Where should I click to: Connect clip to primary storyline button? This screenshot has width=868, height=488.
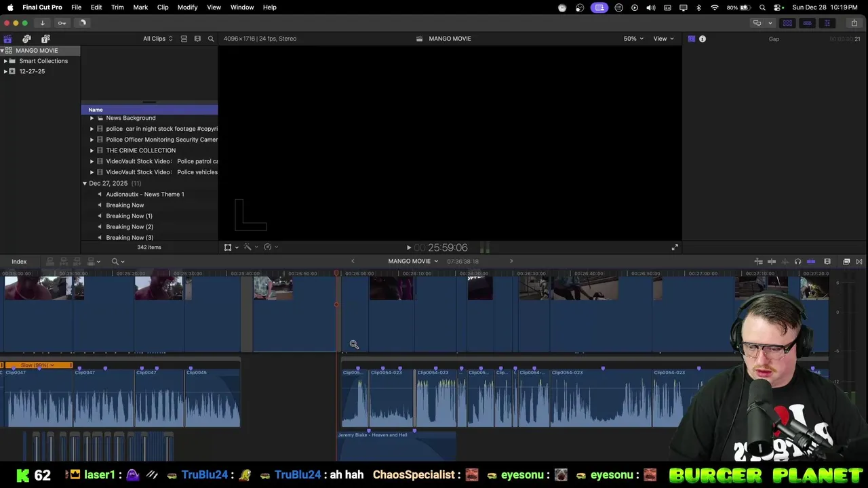click(50, 262)
